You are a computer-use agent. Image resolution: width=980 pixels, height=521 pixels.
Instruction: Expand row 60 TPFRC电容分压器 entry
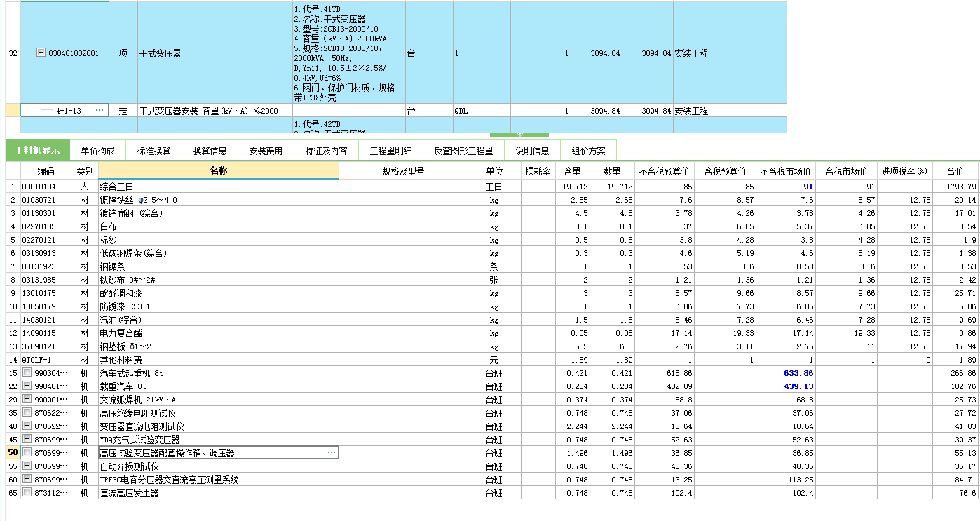coord(27,480)
